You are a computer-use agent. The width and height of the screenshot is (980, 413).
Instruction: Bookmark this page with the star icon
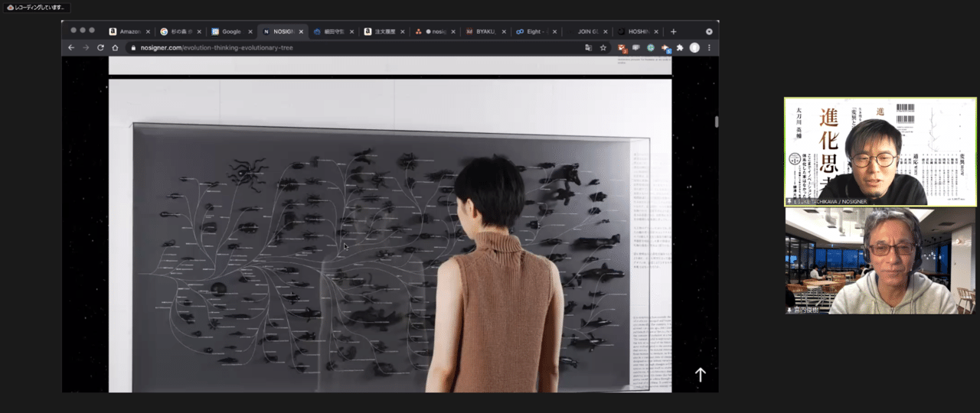[603, 47]
